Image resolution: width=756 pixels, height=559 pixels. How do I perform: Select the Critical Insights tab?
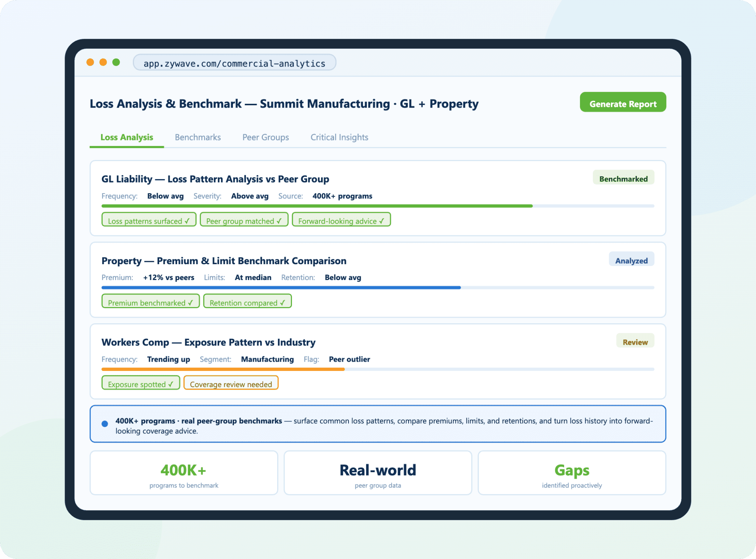pos(339,137)
